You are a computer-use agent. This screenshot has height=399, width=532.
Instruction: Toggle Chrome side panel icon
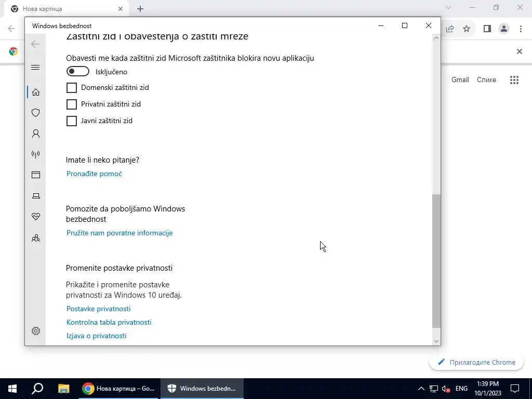(487, 29)
